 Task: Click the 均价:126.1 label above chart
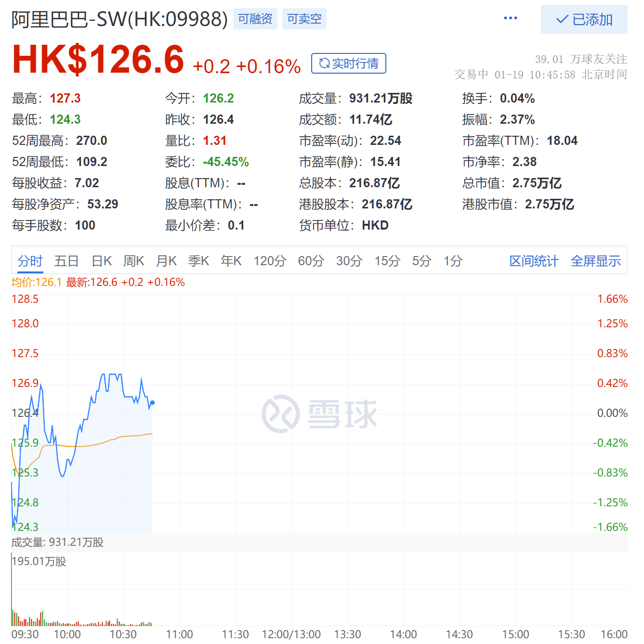coord(37,282)
